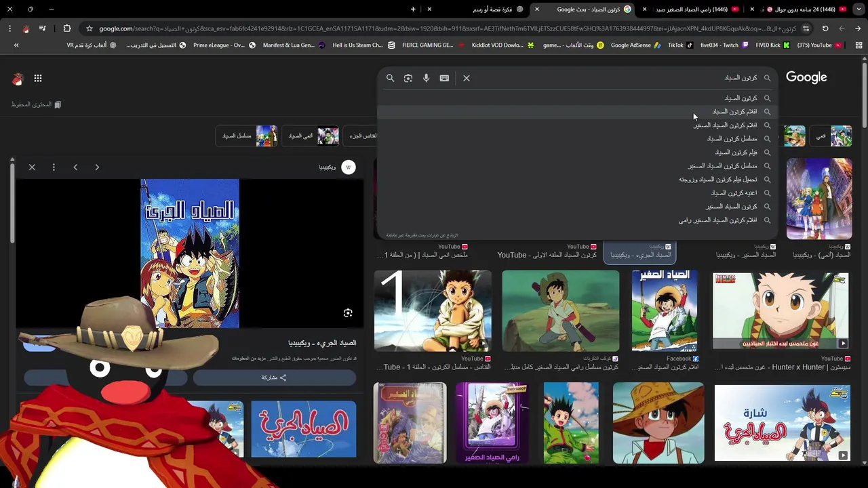Open the extensions puzzle icon
Image resolution: width=868 pixels, height=488 pixels.
click(66, 28)
